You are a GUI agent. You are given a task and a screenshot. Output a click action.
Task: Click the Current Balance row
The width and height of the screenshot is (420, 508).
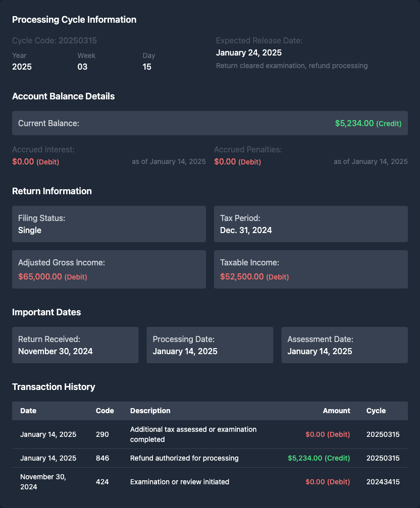coord(209,123)
